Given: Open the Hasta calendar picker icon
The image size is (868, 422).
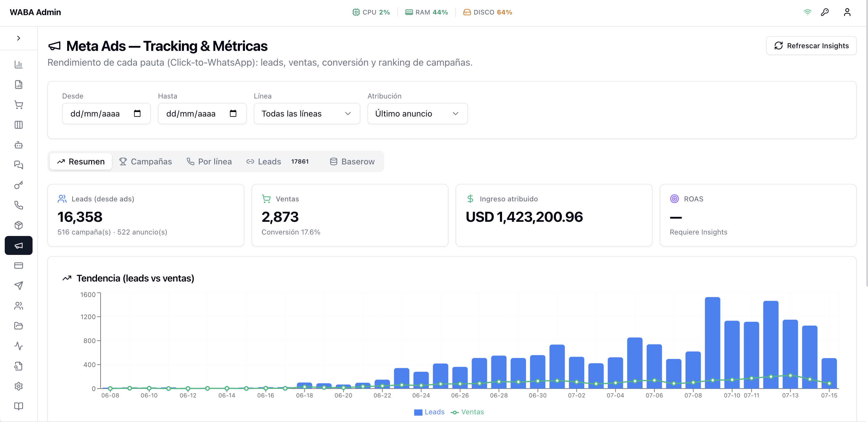Looking at the screenshot, I should point(233,114).
